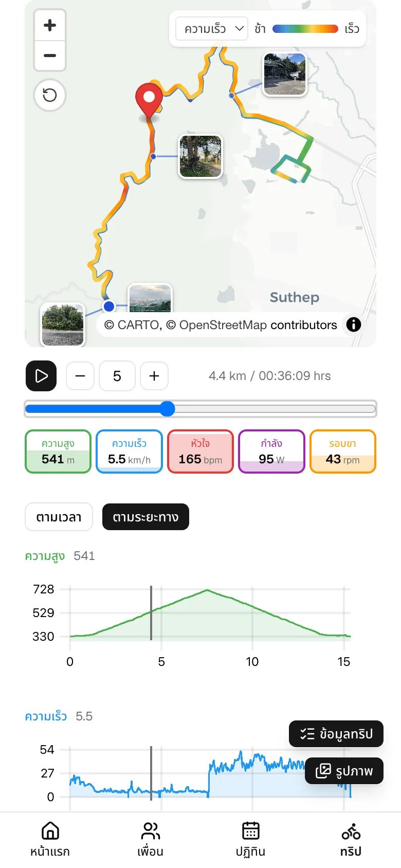
Task: Click the route progress slider handle
Action: (x=167, y=409)
